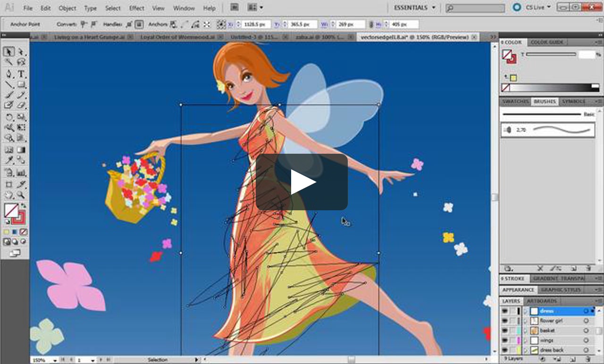Select the Artboard tool
Screen dimensions: 604x364
point(9,184)
